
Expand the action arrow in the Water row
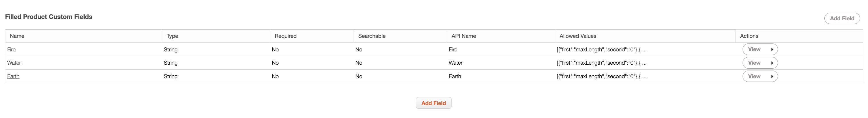coord(772,63)
